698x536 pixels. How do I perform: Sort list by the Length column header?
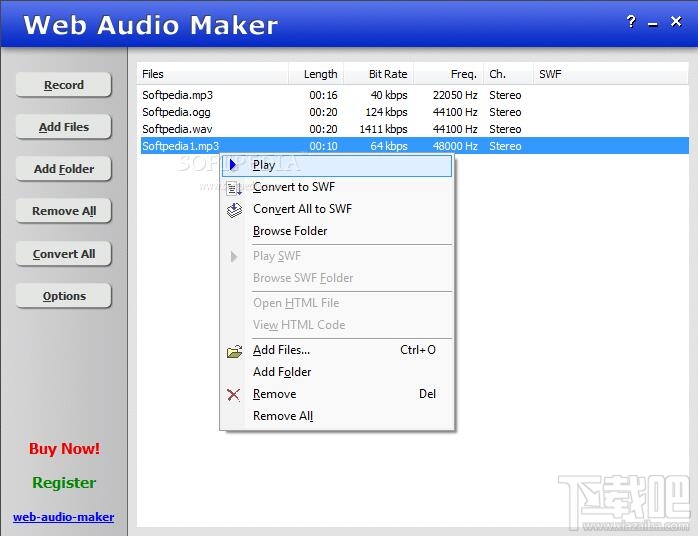tap(316, 74)
